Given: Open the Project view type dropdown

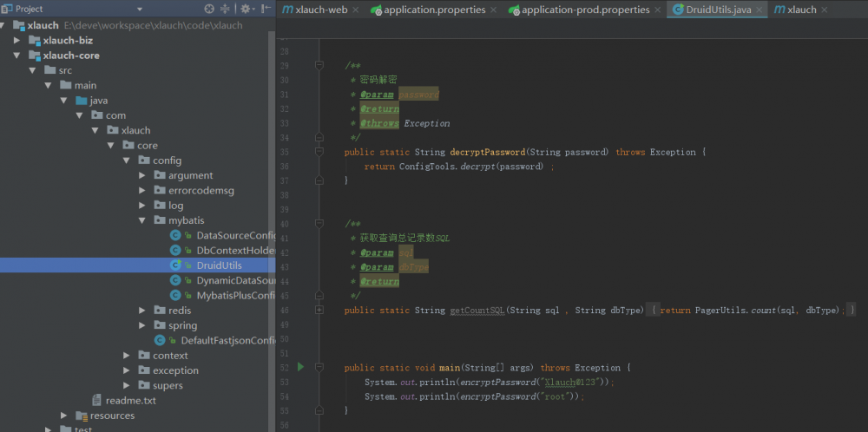Looking at the screenshot, I should click(x=140, y=10).
